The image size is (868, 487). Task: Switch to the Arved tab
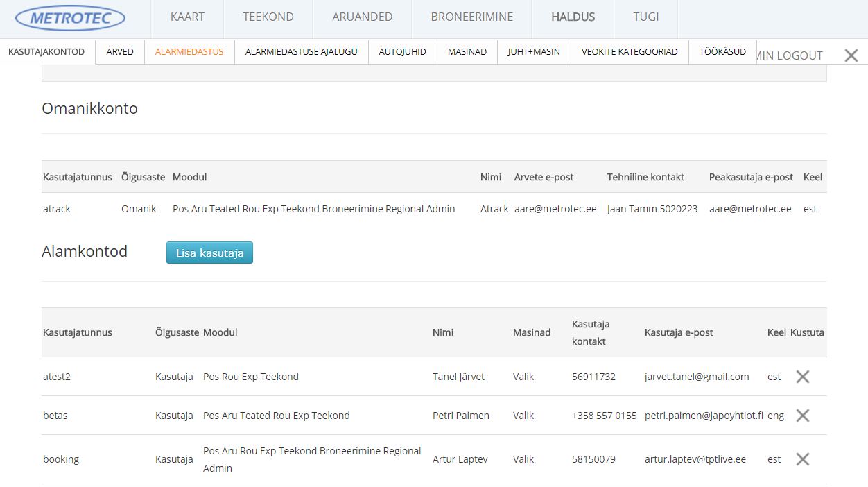pyautogui.click(x=120, y=52)
